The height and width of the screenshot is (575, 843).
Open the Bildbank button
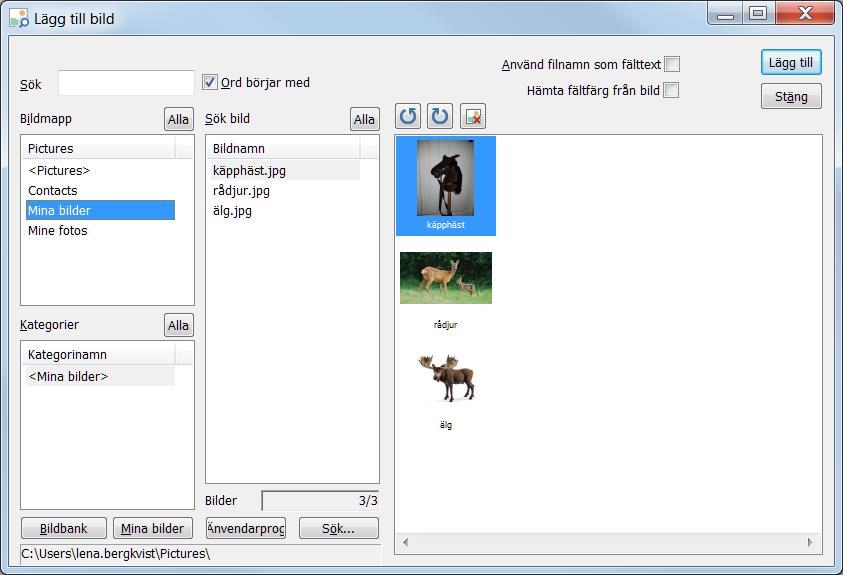tap(64, 528)
